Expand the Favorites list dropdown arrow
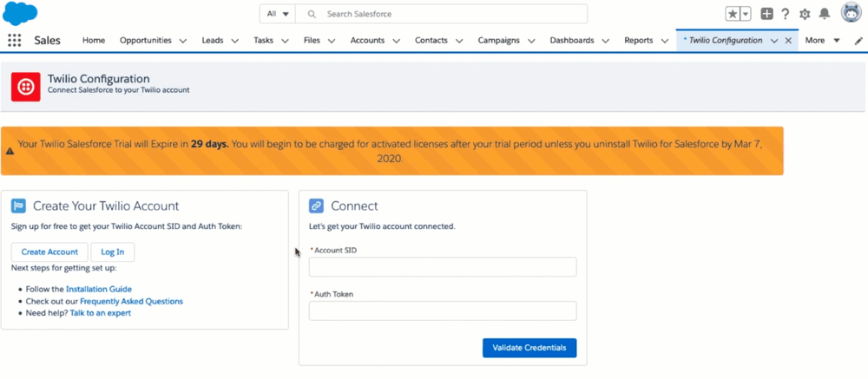The width and height of the screenshot is (868, 379). 746,14
